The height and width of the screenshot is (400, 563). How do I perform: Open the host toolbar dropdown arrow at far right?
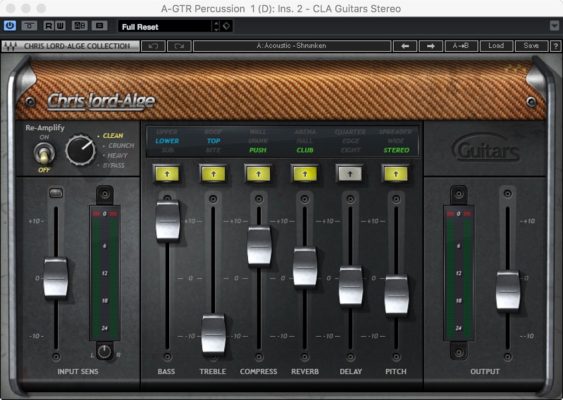click(x=555, y=26)
